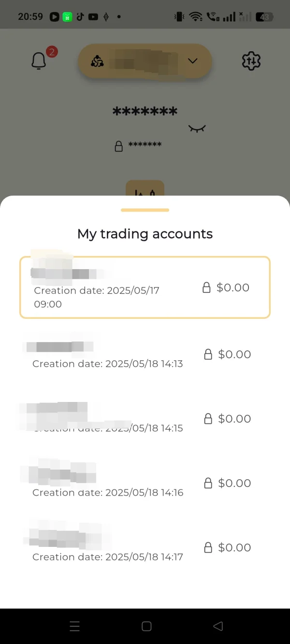290x644 pixels.
Task: Tap lock icon on 14:15 account
Action: pyautogui.click(x=208, y=419)
